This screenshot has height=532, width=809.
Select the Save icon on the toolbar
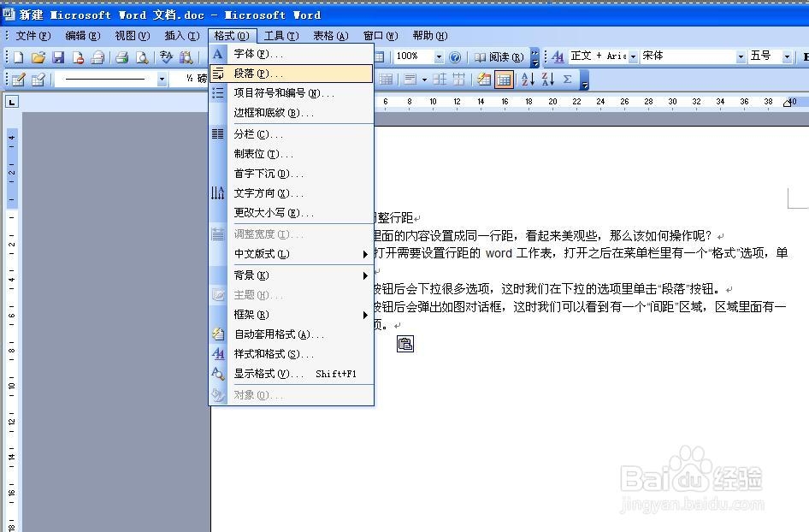point(56,56)
